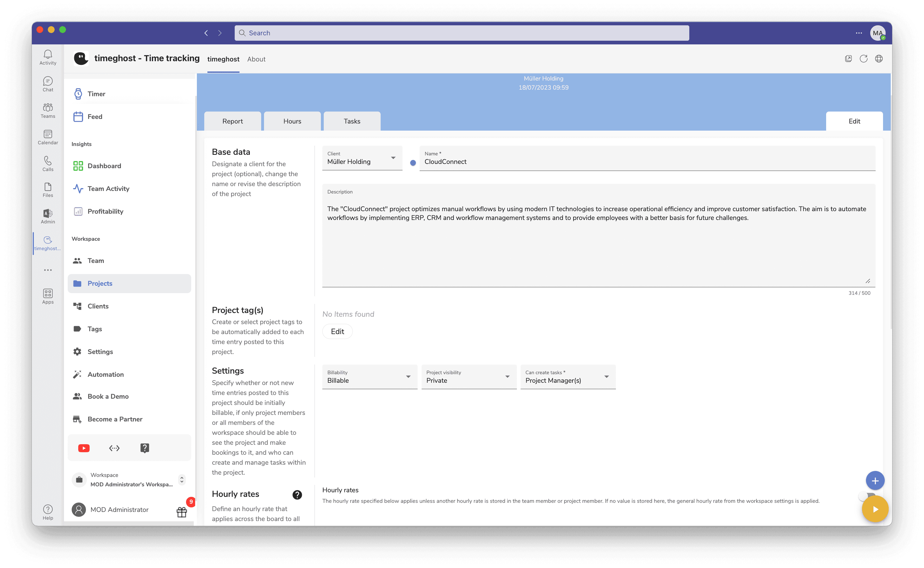Open Automation page
924x568 pixels.
point(129,374)
